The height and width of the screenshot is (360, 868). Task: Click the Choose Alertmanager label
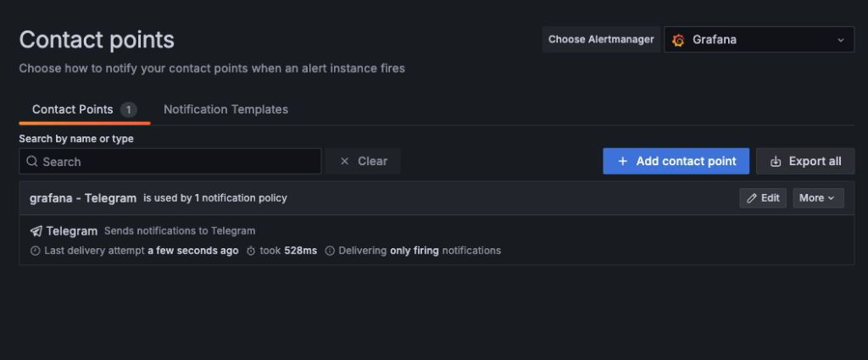click(x=601, y=40)
